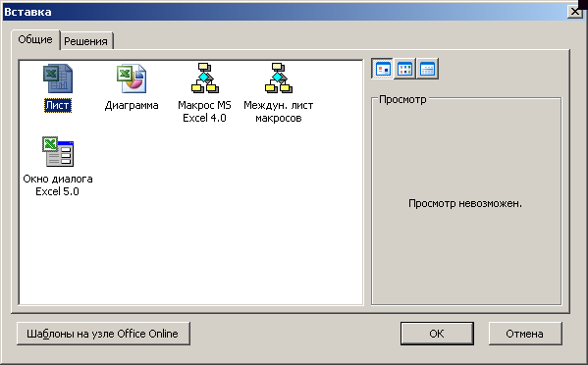The width and height of the screenshot is (588, 365).
Task: Confirm insertion with the ОК button
Action: click(437, 334)
